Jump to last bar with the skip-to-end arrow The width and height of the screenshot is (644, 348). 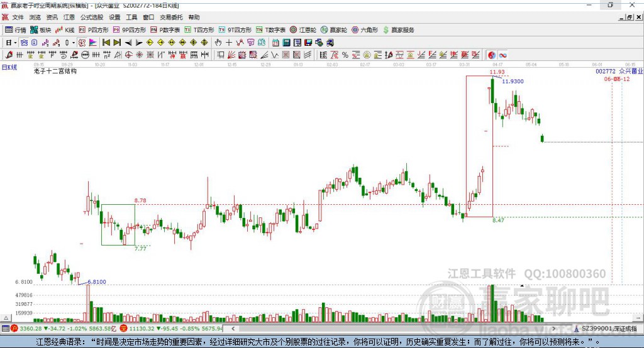(117, 43)
